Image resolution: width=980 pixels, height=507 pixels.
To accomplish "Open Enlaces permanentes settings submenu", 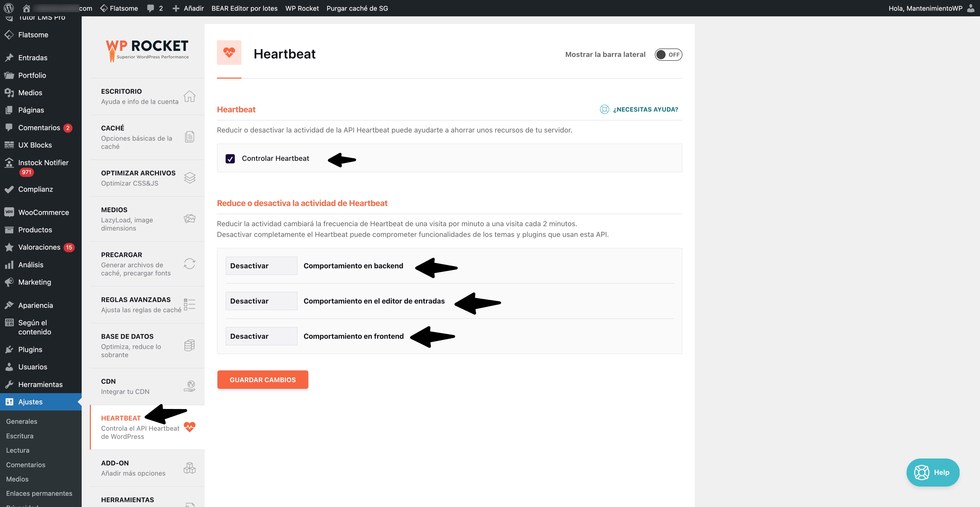I will 39,493.
